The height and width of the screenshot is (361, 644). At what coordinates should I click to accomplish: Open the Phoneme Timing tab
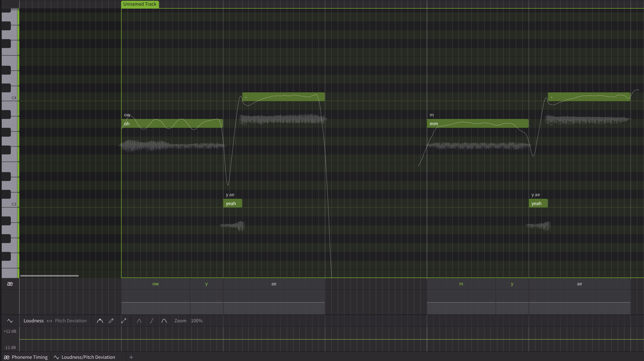tap(26, 357)
